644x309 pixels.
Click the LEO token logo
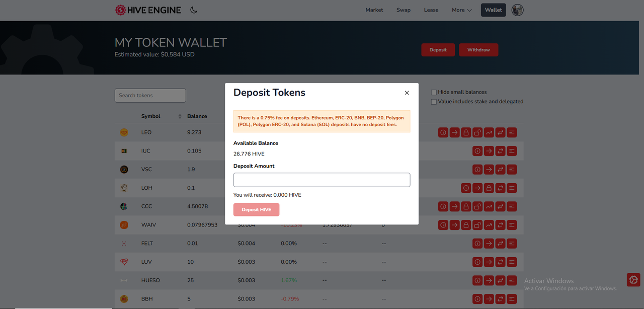pyautogui.click(x=124, y=132)
